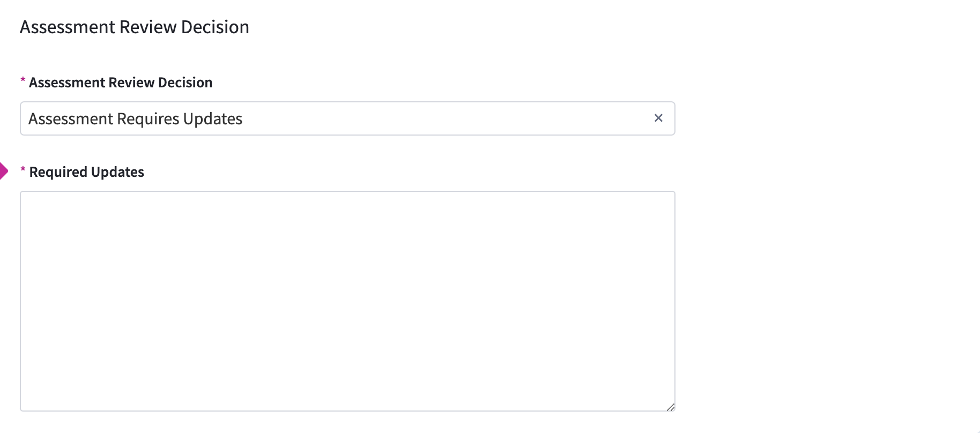This screenshot has height=433, width=980.
Task: Click the Assessment Review Decision section heading
Action: 134,27
